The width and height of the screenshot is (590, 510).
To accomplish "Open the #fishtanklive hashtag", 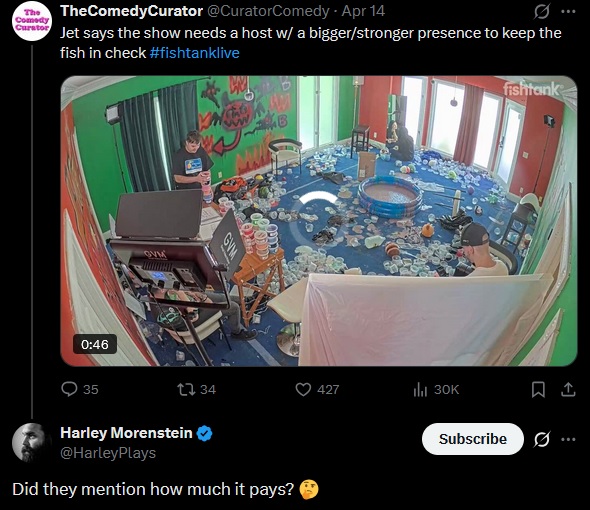I will pyautogui.click(x=195, y=53).
